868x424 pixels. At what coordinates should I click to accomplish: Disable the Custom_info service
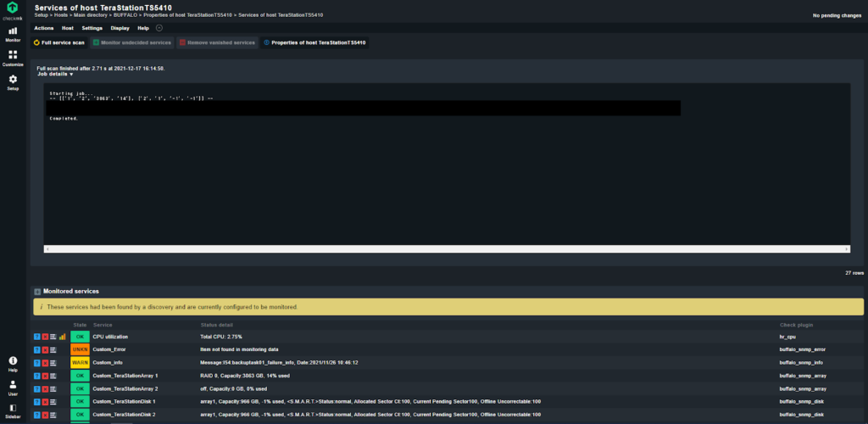click(46, 363)
